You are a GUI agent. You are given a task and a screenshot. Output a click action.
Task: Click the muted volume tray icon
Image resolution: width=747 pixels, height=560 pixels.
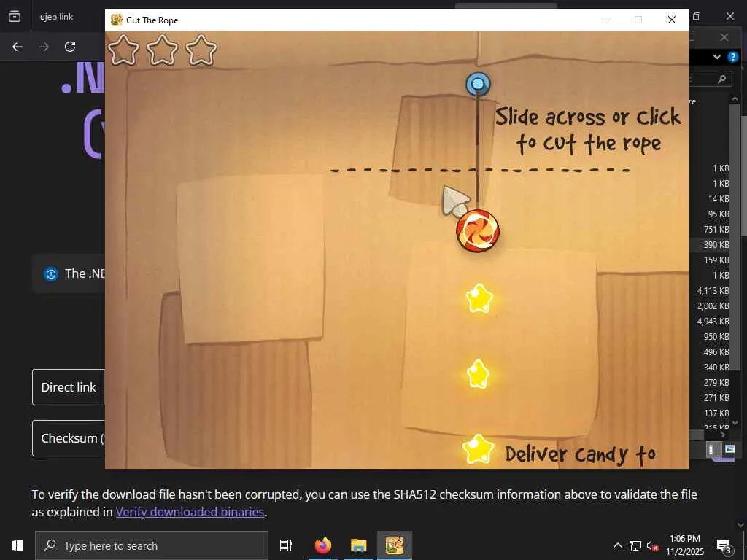pos(652,546)
